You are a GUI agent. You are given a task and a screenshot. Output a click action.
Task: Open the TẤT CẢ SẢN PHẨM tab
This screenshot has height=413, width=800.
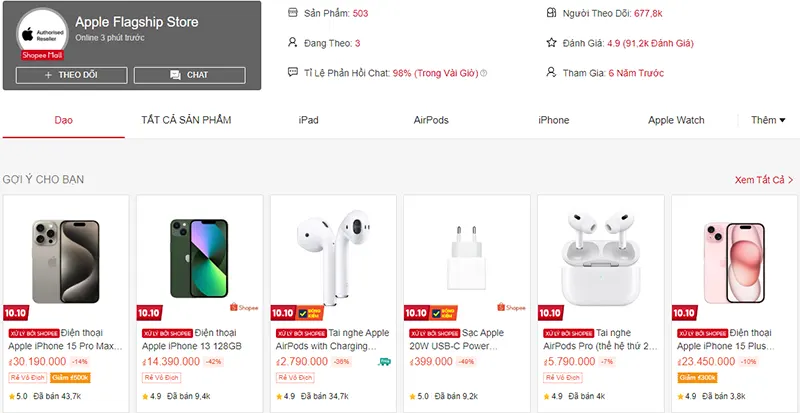coord(186,120)
